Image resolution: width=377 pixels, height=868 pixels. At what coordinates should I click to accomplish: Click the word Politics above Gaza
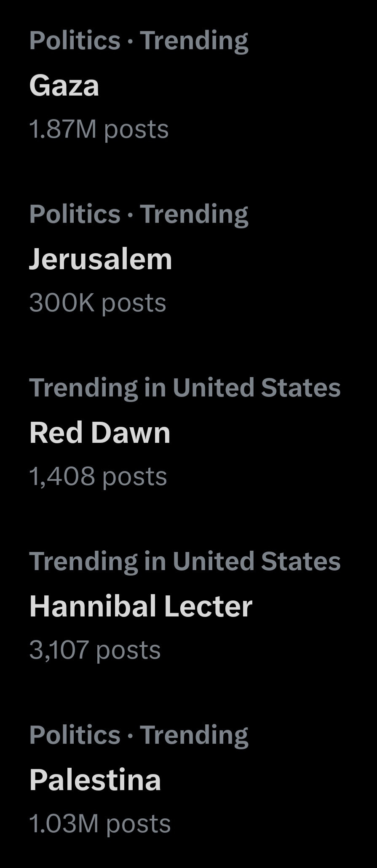click(75, 40)
